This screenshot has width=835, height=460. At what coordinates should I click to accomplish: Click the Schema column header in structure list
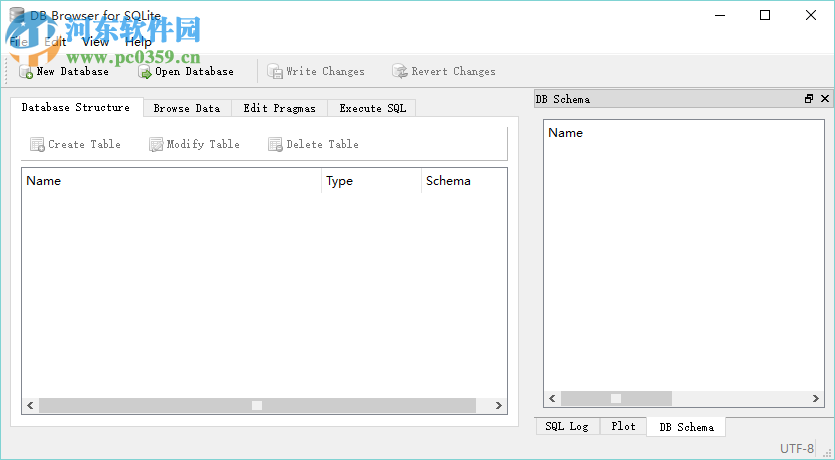(x=464, y=181)
